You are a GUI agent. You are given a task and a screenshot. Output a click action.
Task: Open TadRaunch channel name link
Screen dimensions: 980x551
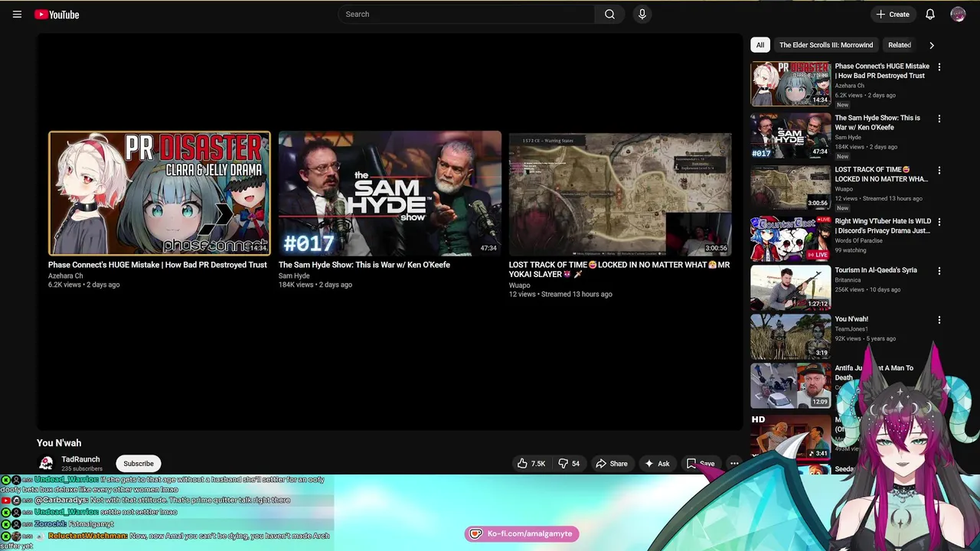[80, 459]
